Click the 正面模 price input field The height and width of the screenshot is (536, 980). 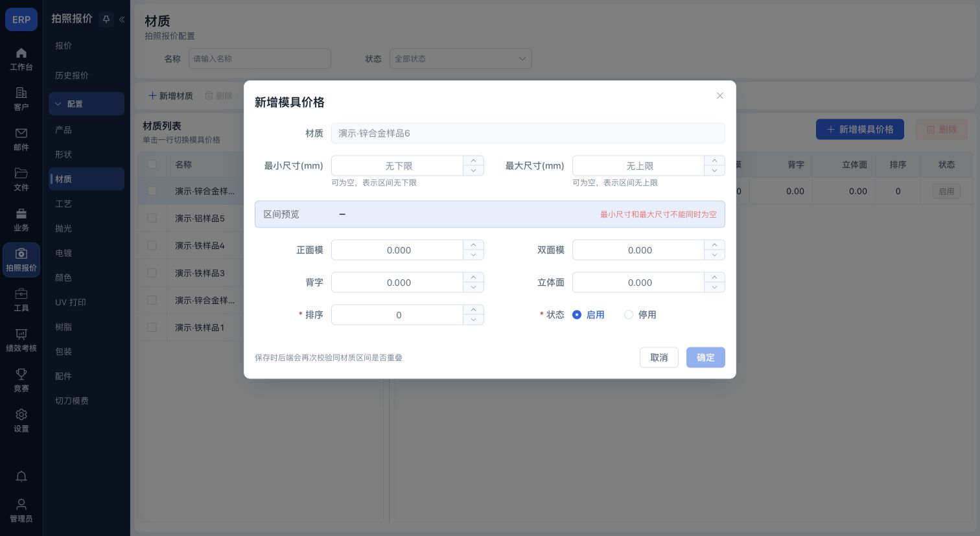(397, 250)
